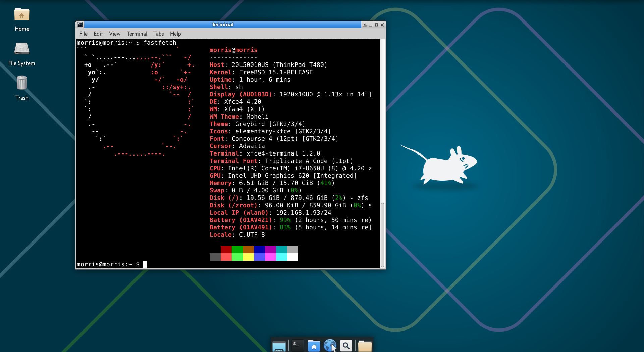The height and width of the screenshot is (352, 644).
Task: Click the terminal's vertical scrollbar thumb
Action: tap(382, 235)
